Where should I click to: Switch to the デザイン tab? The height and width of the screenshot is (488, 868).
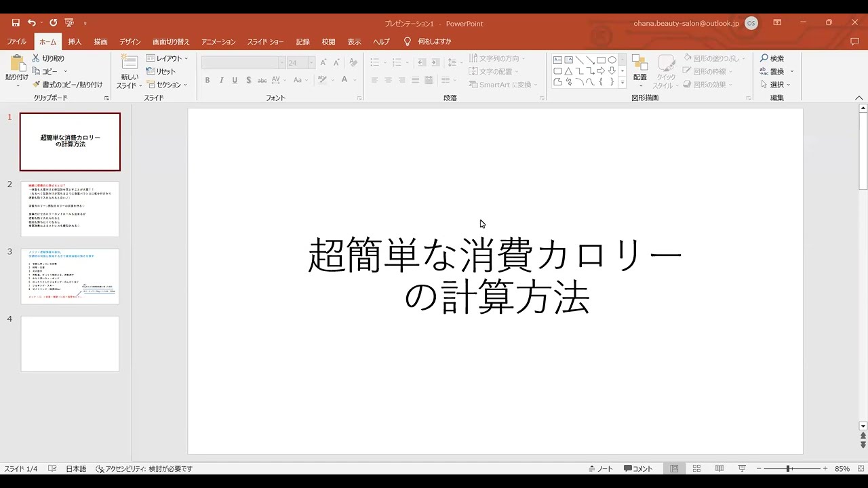130,41
